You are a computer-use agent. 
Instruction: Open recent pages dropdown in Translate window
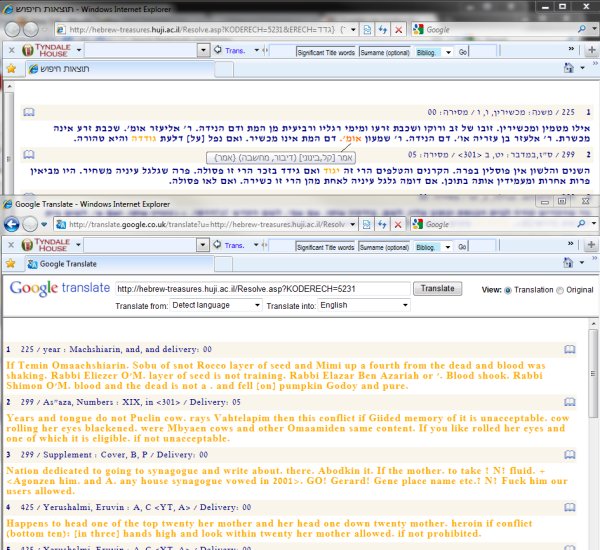tap(44, 224)
